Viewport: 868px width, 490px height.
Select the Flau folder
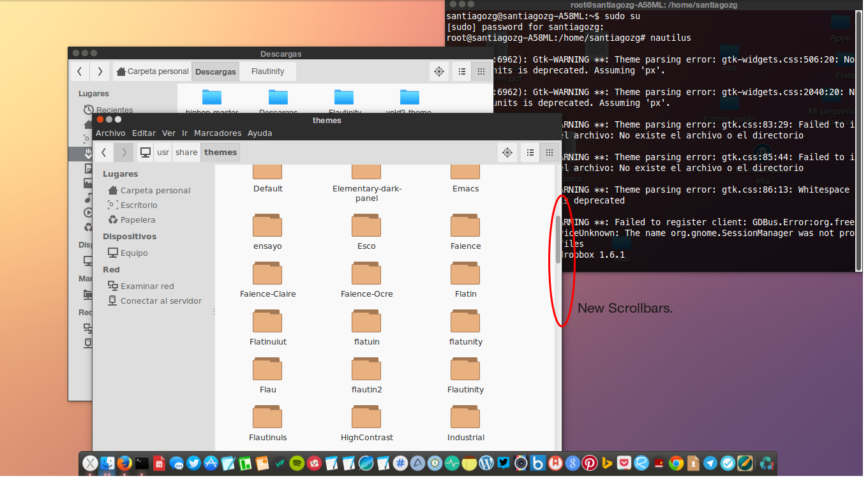pyautogui.click(x=268, y=375)
